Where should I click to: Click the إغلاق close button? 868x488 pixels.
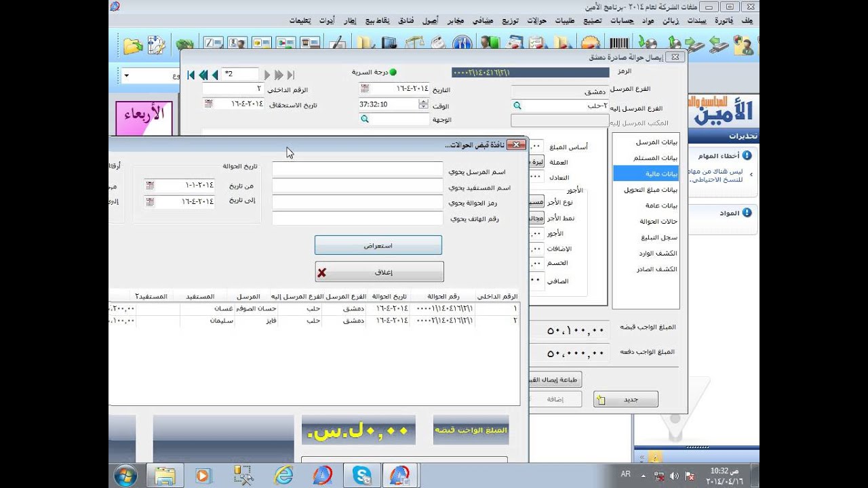tap(379, 272)
